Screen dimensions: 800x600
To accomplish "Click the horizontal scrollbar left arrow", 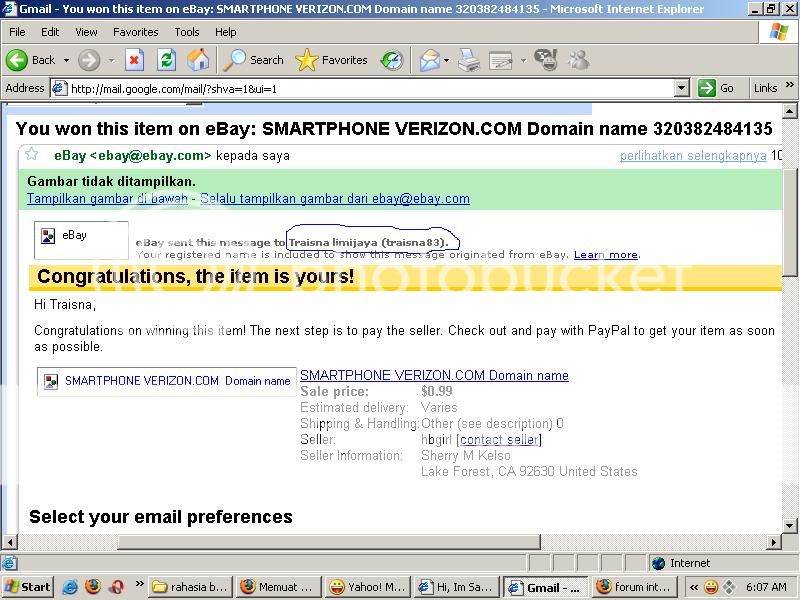I will click(x=10, y=542).
